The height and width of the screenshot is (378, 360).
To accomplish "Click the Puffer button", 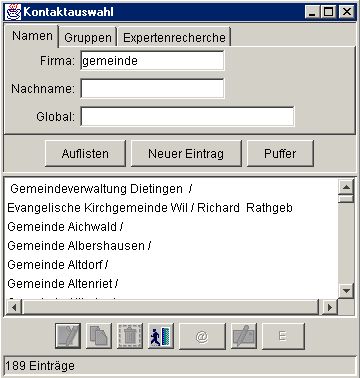I will coord(280,153).
